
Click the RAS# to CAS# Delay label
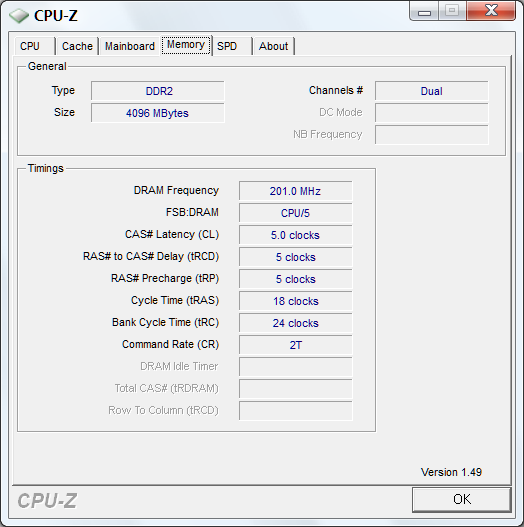point(151,256)
